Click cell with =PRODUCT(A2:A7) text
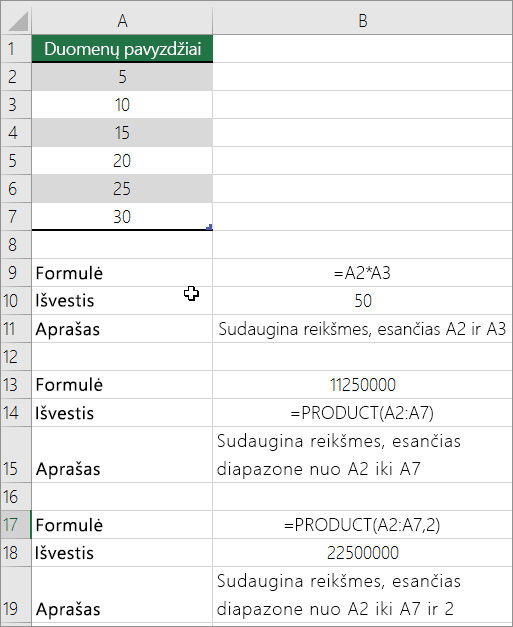Viewport: 513px width, 627px height. (363, 413)
